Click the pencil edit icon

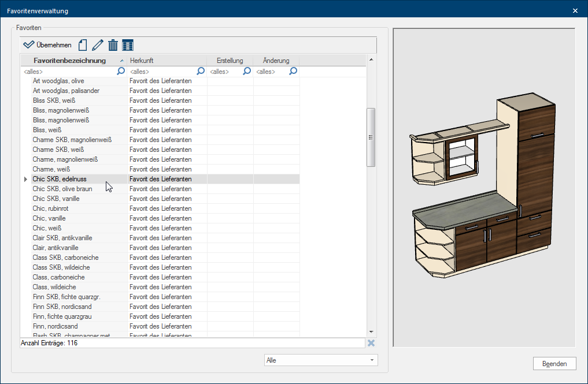point(97,45)
